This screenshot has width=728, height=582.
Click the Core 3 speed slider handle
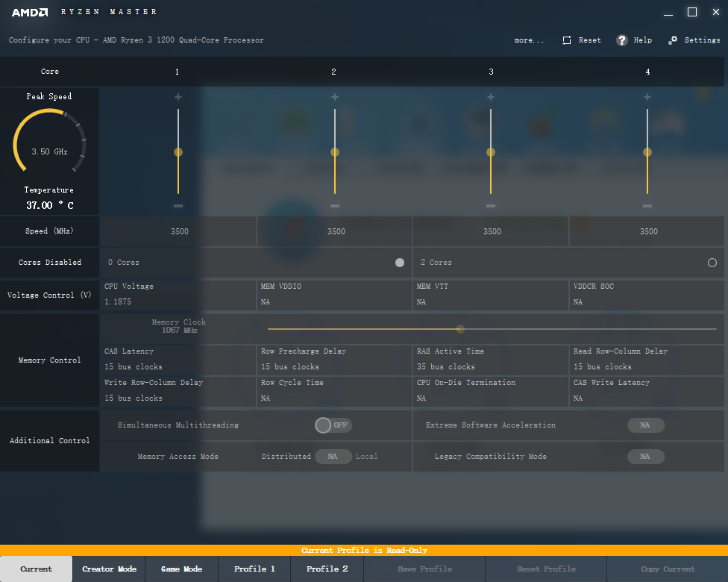(x=491, y=152)
